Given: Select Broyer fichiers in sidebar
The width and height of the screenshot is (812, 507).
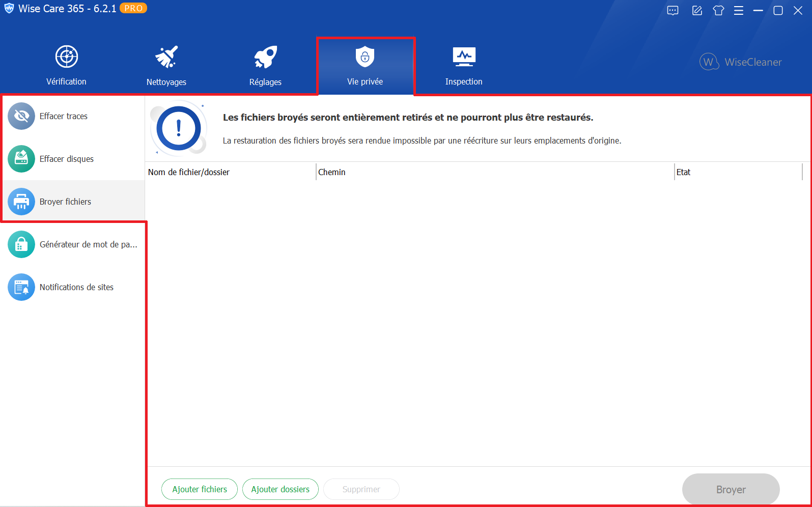Looking at the screenshot, I should pyautogui.click(x=73, y=202).
